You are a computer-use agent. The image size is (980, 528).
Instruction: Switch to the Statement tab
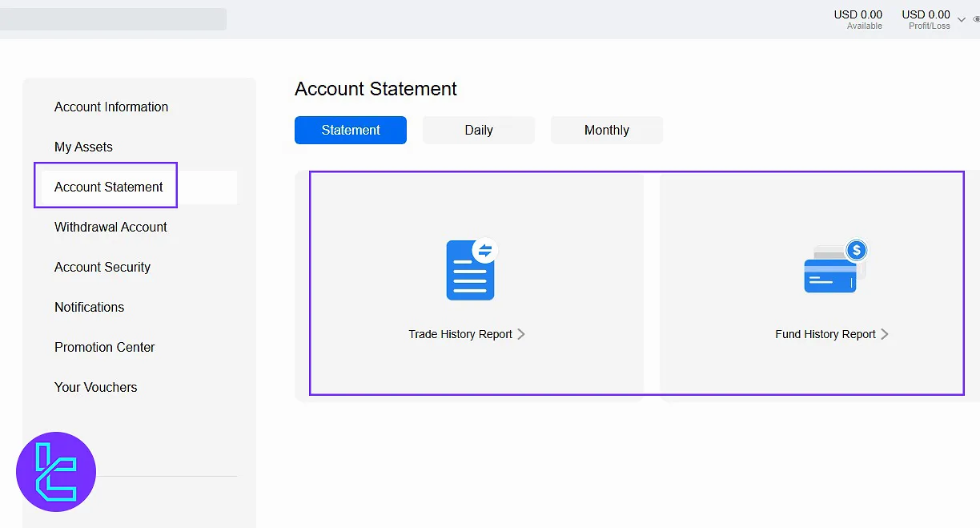[351, 130]
